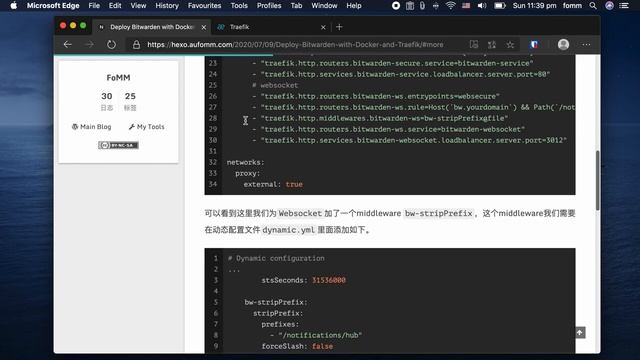Viewport: 640px width, 360px height.
Task: Close the Traefik tab
Action: tap(323, 27)
